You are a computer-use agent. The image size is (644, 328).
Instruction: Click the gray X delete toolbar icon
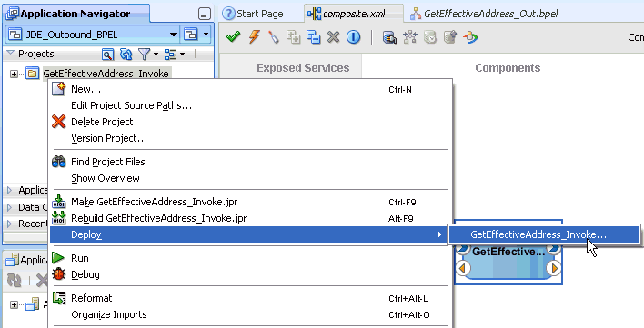pyautogui.click(x=333, y=37)
